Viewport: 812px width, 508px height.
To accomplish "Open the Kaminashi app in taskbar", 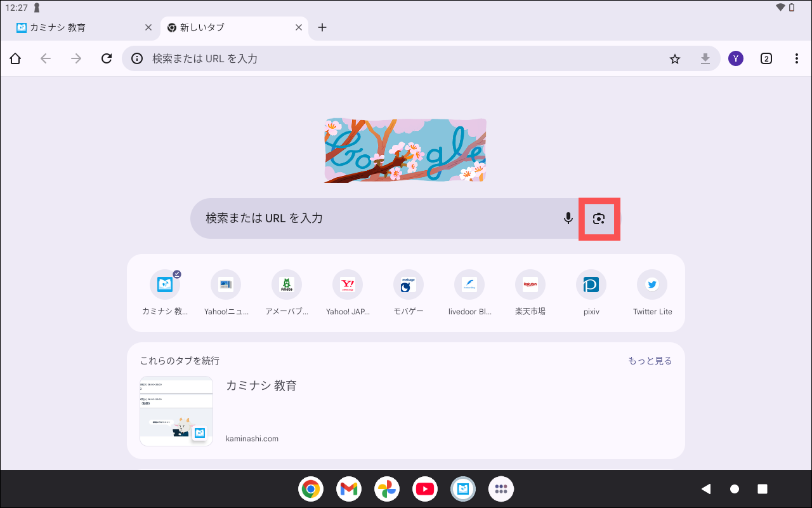I will tap(463, 489).
